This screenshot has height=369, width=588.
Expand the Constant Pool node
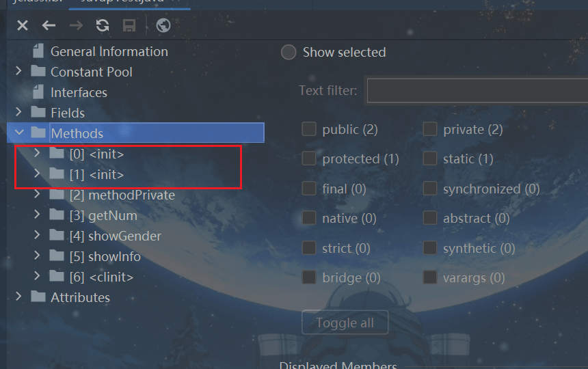[18, 72]
